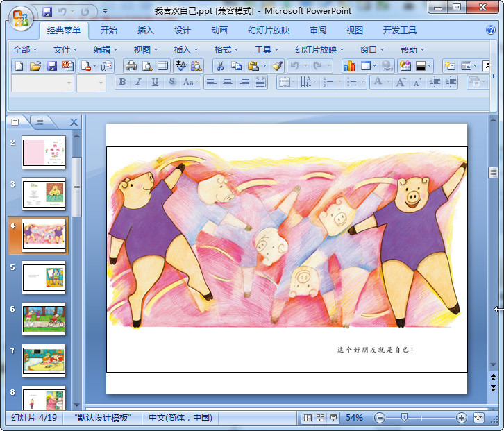
Task: Click the email attachment icon
Action: tap(107, 66)
